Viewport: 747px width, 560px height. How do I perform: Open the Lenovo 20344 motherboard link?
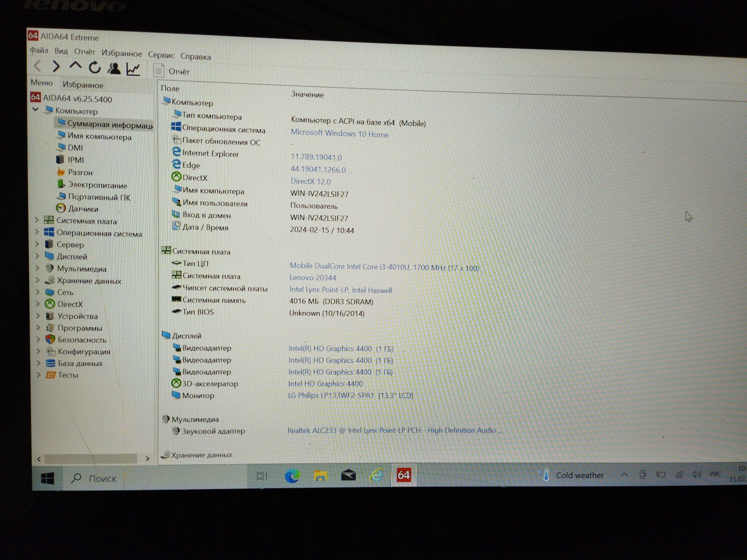point(313,277)
